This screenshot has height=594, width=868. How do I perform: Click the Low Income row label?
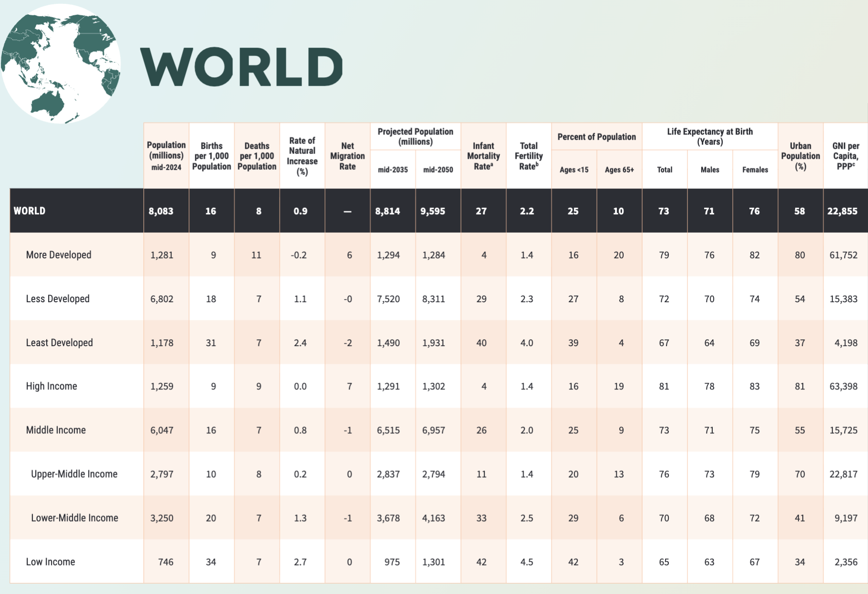click(x=50, y=562)
